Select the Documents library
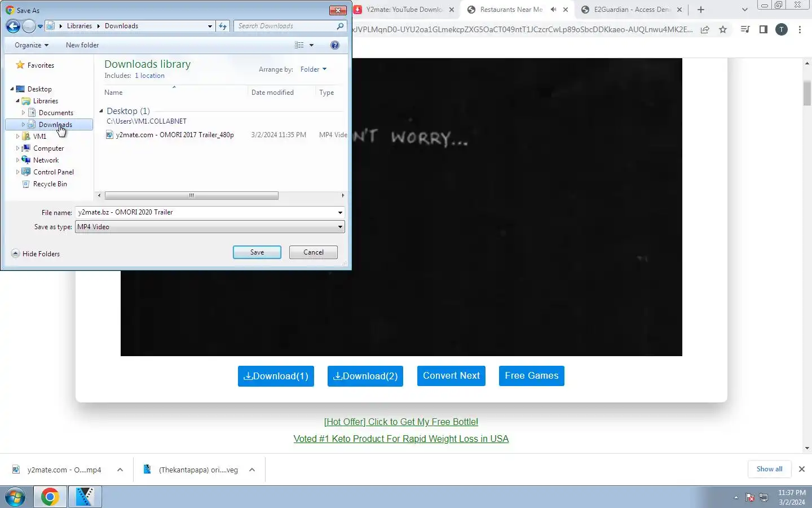This screenshot has width=812, height=508. click(x=56, y=113)
